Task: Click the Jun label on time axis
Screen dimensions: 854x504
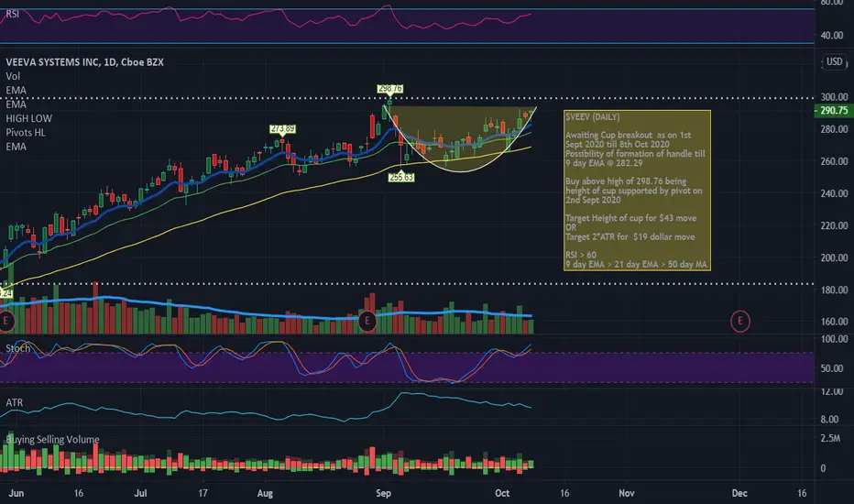Action: pyautogui.click(x=16, y=493)
